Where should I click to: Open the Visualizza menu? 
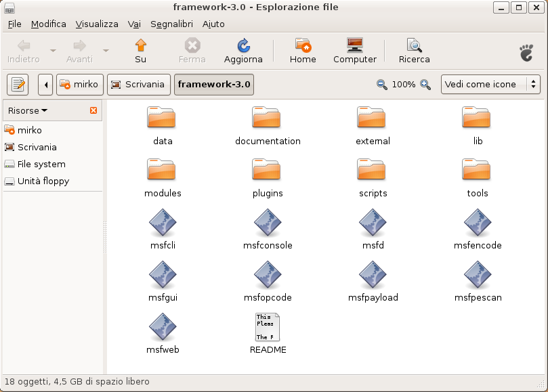tap(97, 24)
